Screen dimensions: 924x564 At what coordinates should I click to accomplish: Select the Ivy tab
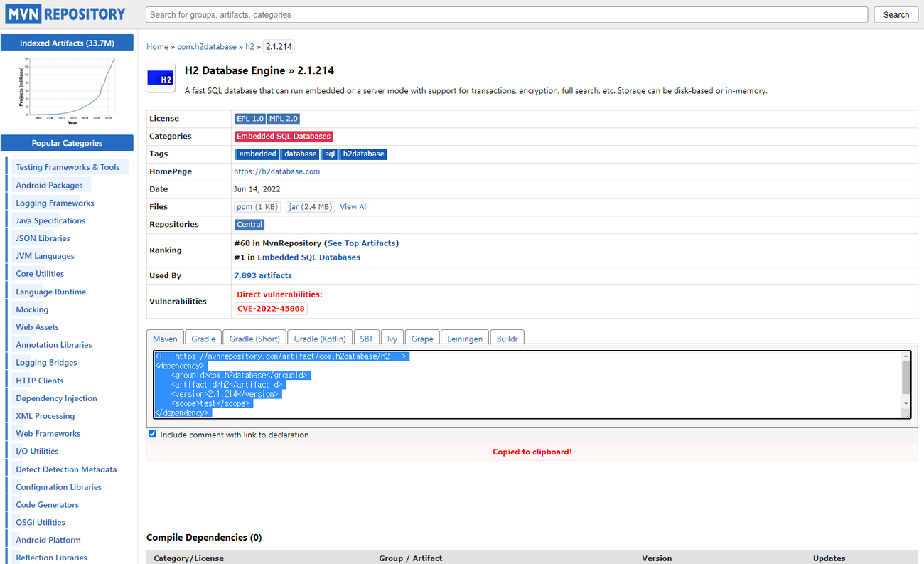click(392, 339)
